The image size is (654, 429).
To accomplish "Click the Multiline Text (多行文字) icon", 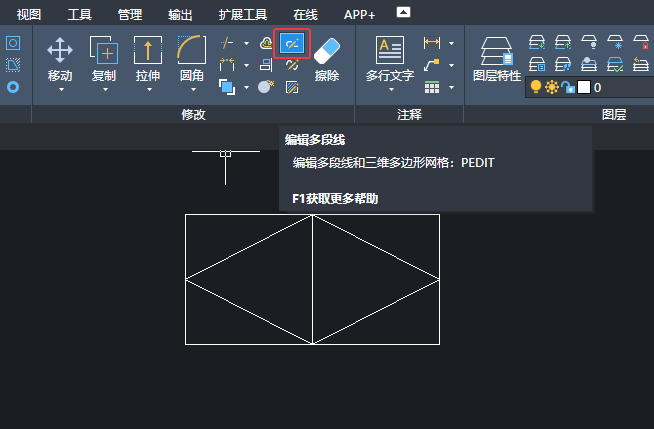I will (390, 50).
